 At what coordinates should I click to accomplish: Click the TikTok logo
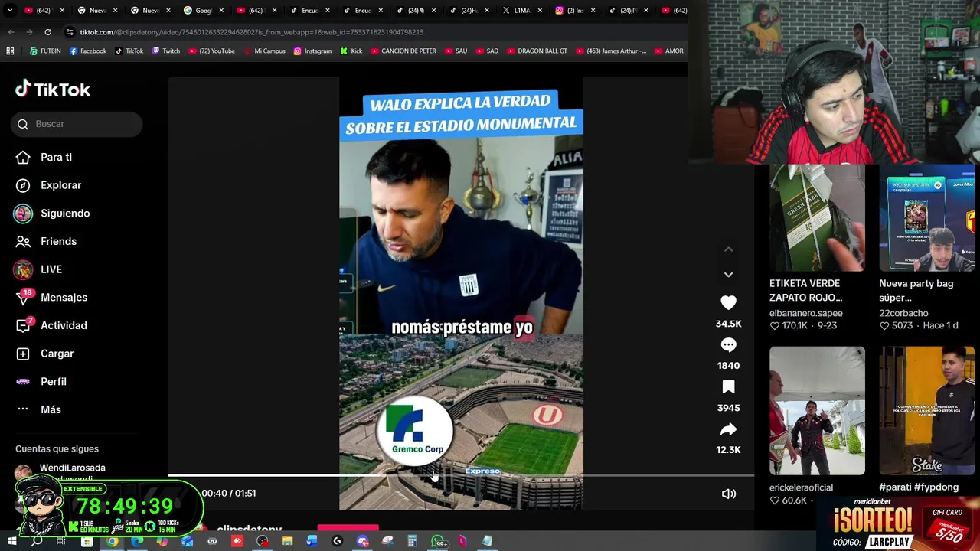coord(53,90)
